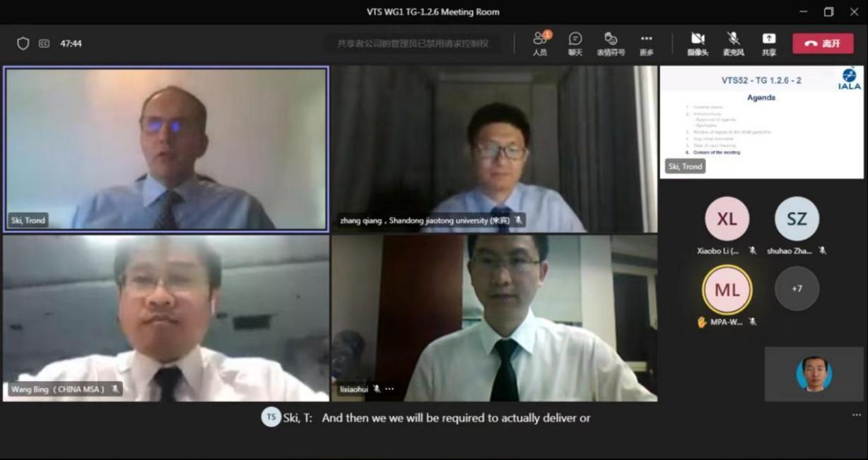
Task: Open the shared VTS52 agenda slide thumbnail
Action: (x=761, y=122)
